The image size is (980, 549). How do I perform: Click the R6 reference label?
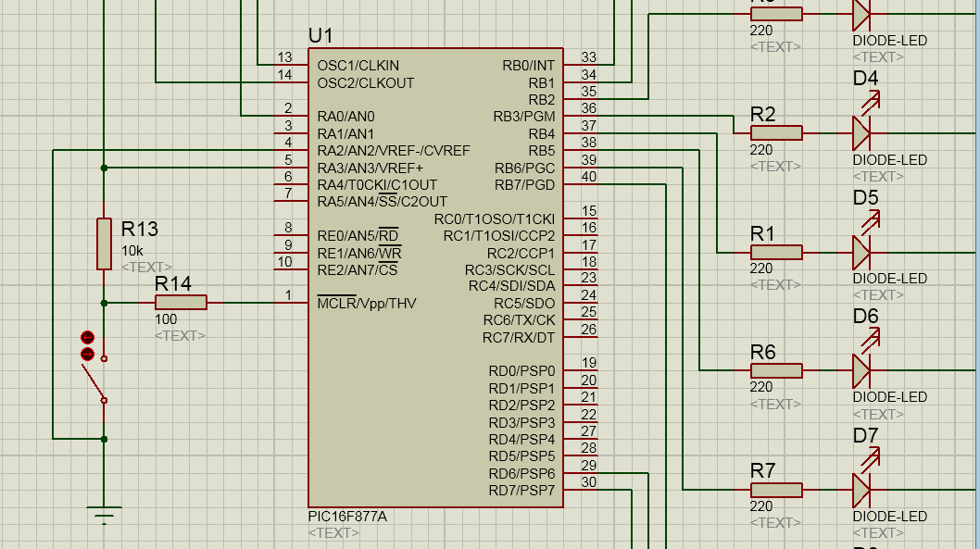(x=762, y=352)
